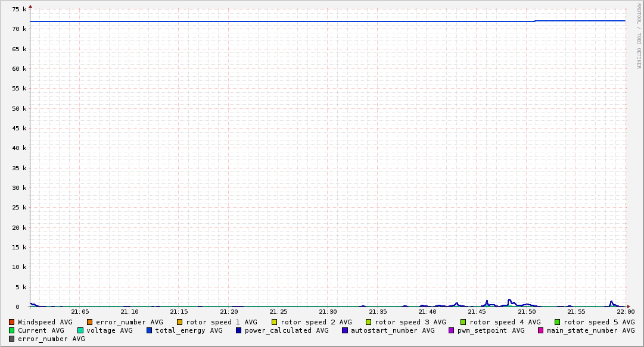
Task: Click the 21:50 time axis label
Action: point(526,311)
